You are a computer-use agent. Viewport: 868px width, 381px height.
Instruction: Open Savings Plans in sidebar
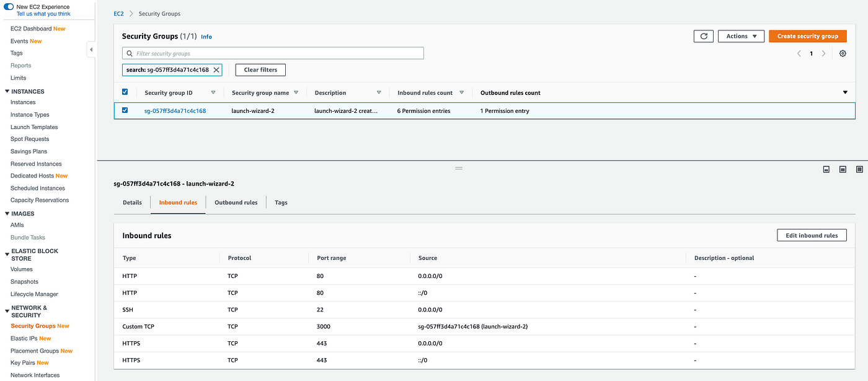29,151
